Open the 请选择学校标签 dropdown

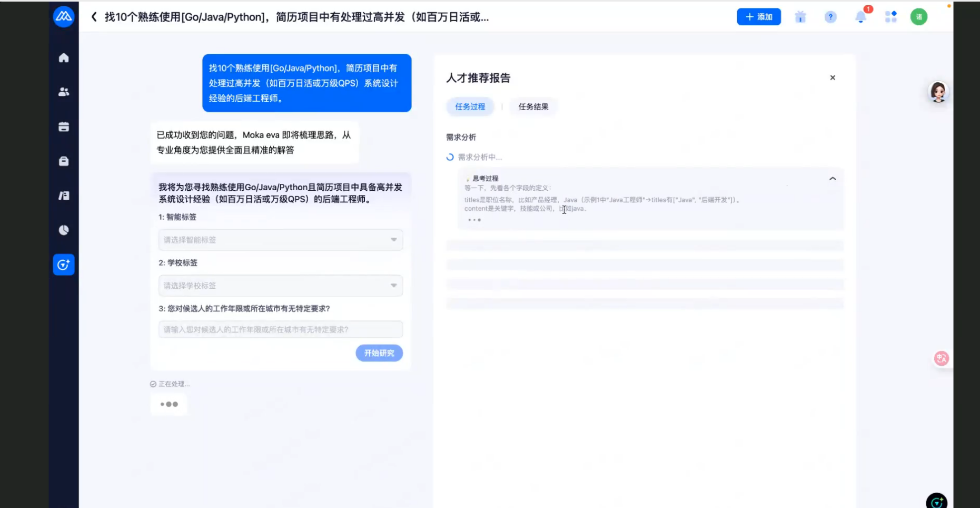(281, 286)
